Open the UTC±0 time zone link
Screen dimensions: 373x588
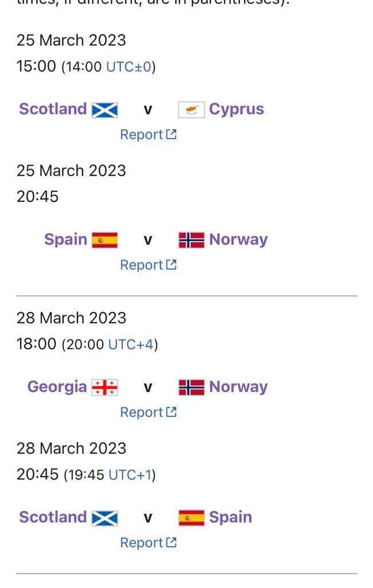pos(129,67)
